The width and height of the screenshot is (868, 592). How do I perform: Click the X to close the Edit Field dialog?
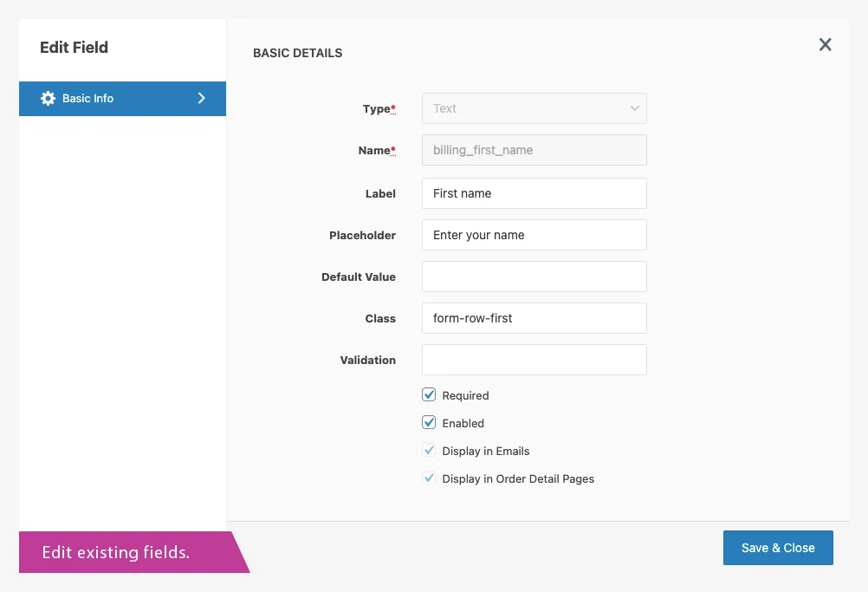click(x=824, y=44)
